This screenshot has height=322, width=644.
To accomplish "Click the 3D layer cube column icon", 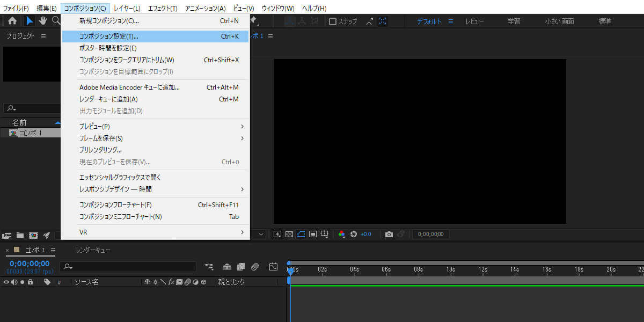I will [x=204, y=282].
